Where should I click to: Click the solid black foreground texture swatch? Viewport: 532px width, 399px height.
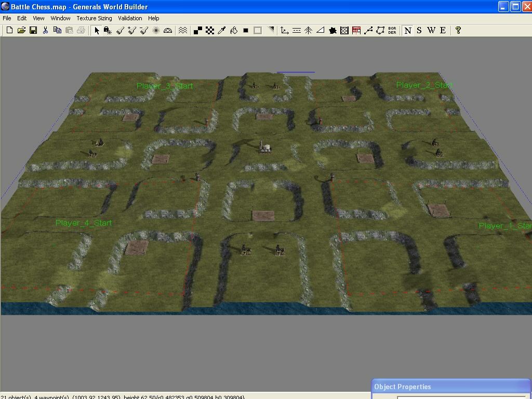click(x=246, y=31)
